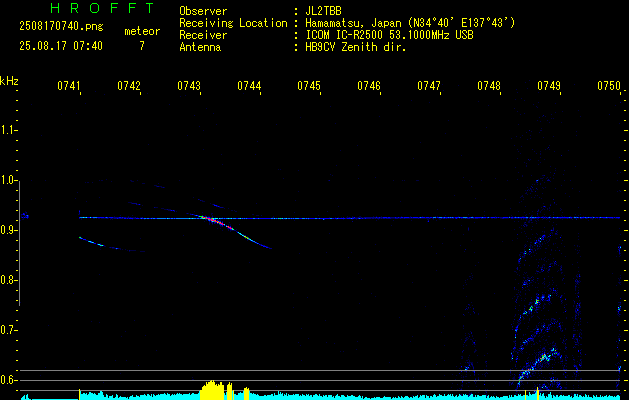This screenshot has height=400, width=629.
Task: Click the echo cluster near 0749 at 0.65 kHz
Action: pyautogui.click(x=544, y=356)
